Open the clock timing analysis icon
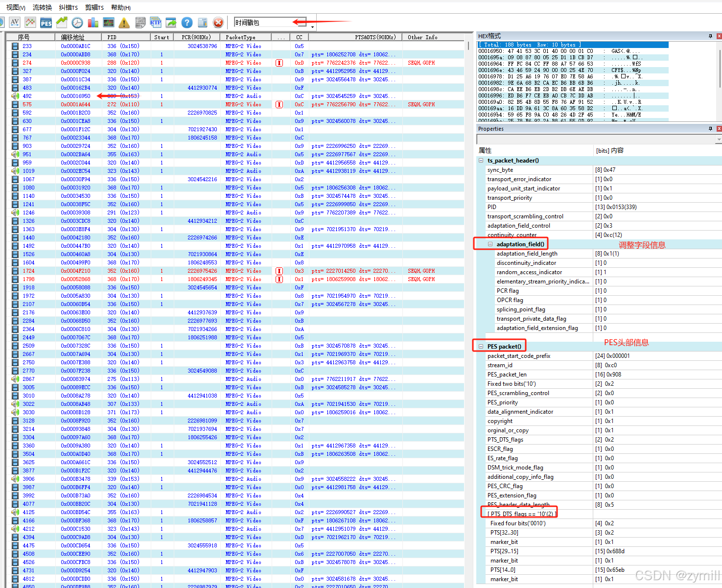Image resolution: width=722 pixels, height=588 pixels. click(x=77, y=23)
